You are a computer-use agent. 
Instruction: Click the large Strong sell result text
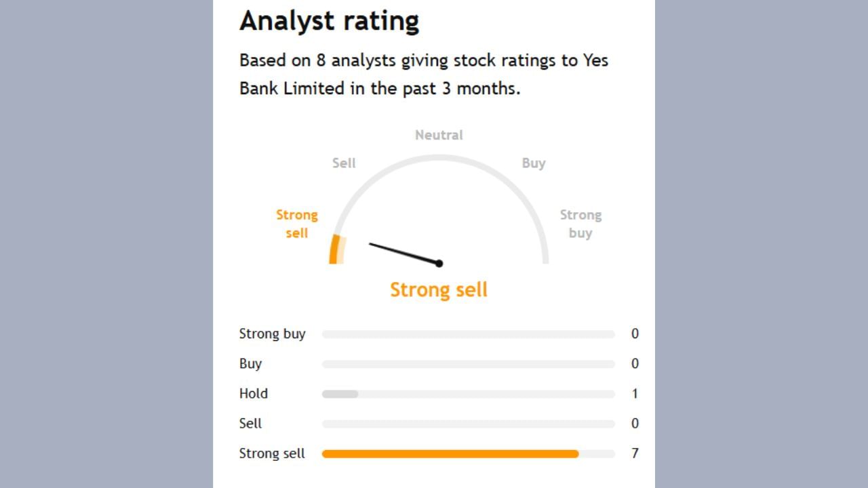[x=439, y=289]
